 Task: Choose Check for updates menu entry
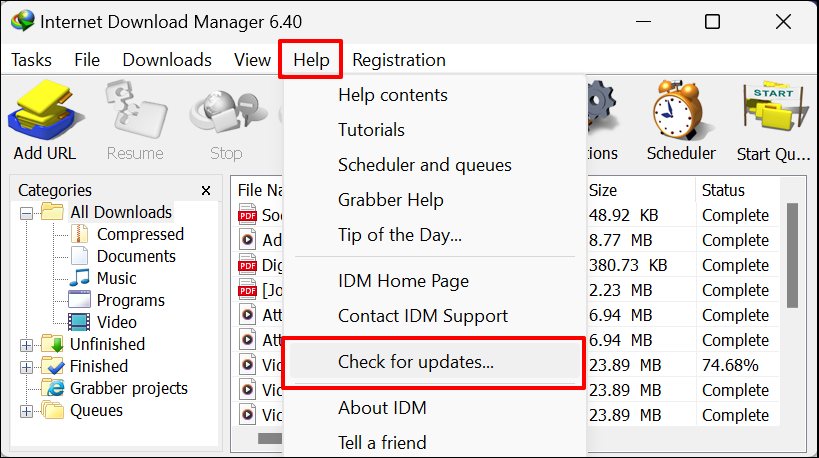(x=416, y=362)
